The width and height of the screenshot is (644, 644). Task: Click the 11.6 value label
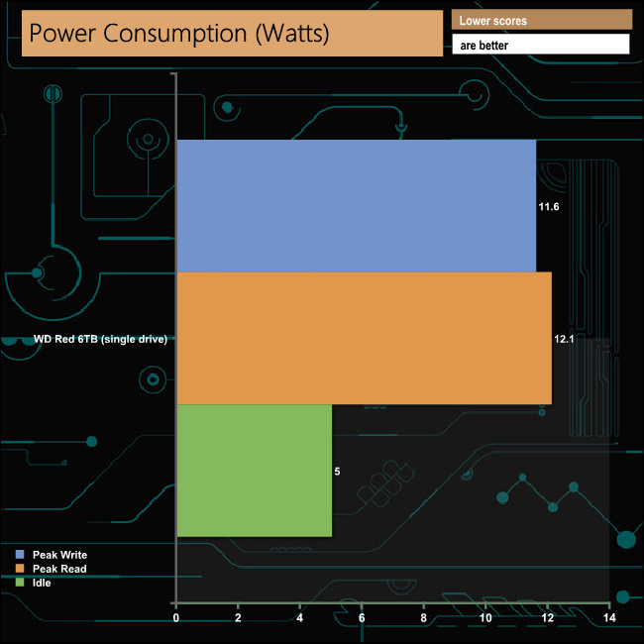coord(549,207)
